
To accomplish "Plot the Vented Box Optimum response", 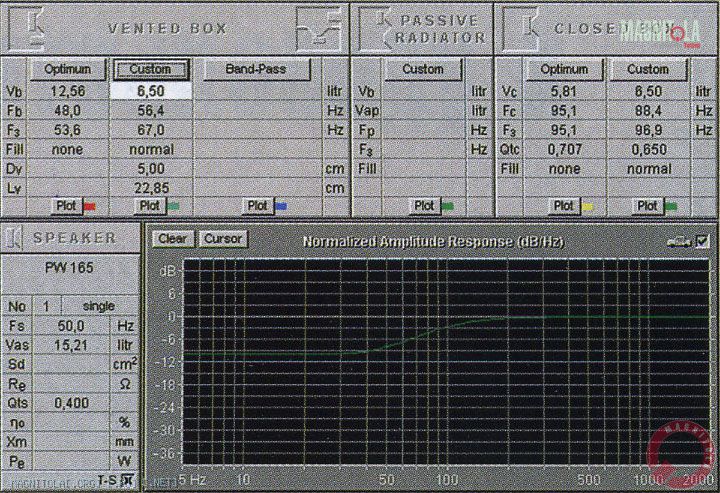I will (x=67, y=206).
